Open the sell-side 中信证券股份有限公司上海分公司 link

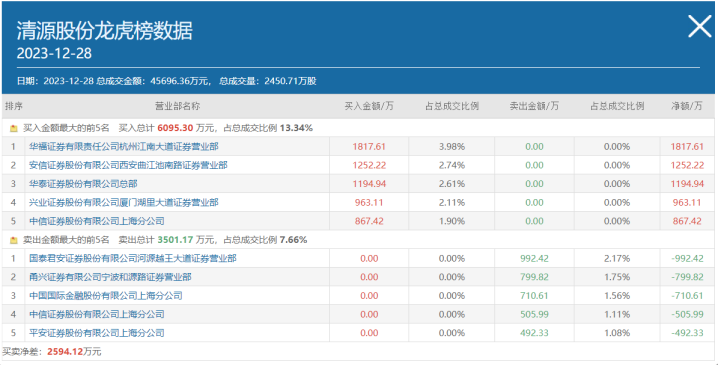(x=97, y=314)
